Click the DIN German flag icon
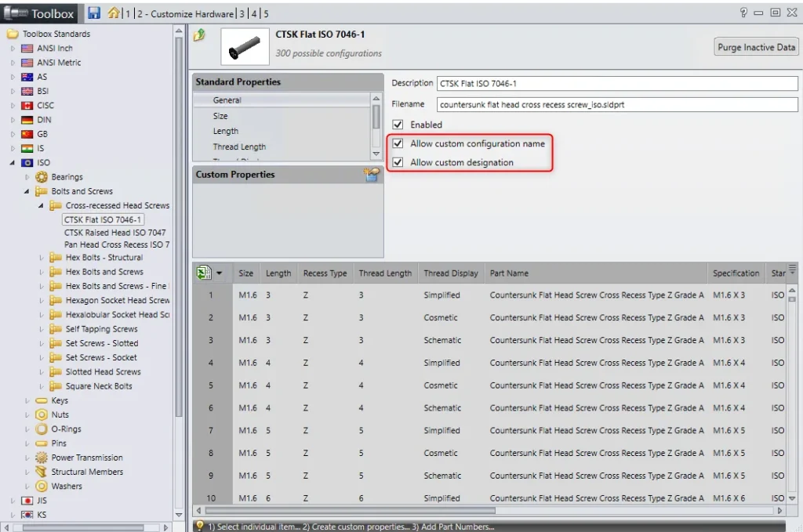 27,120
